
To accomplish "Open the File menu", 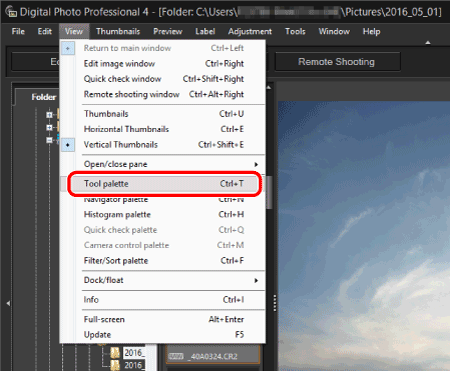I will point(18,32).
